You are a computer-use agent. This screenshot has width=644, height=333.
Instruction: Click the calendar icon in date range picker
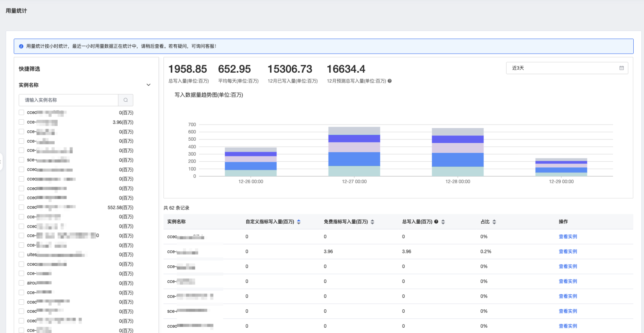(x=621, y=68)
